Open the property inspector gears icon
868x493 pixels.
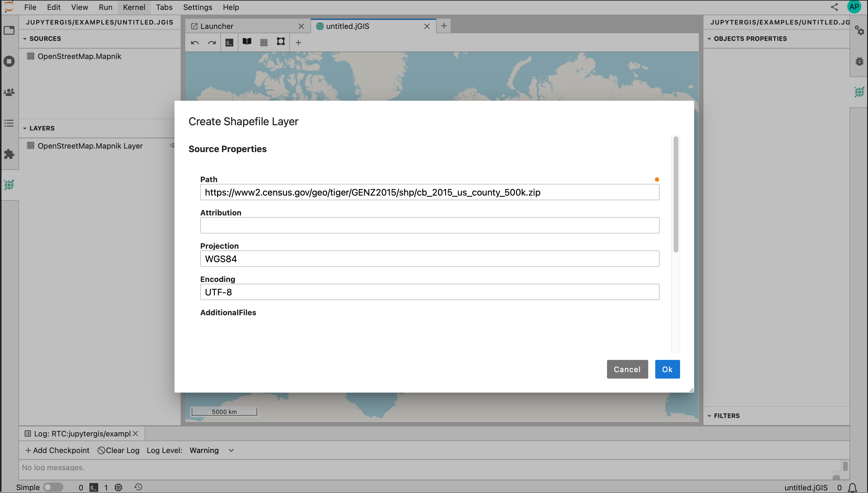pos(860,30)
